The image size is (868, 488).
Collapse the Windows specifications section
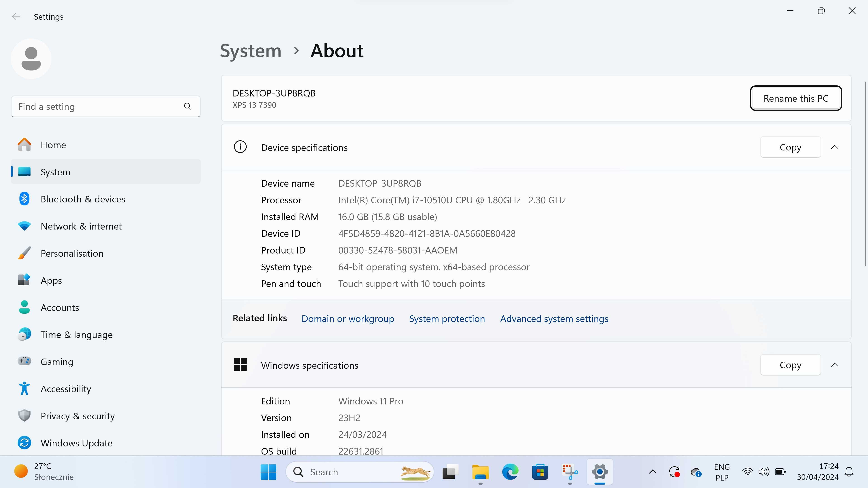[x=835, y=365]
